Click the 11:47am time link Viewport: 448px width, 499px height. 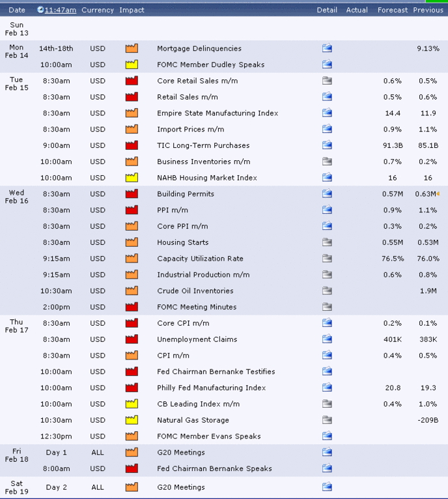pyautogui.click(x=61, y=10)
